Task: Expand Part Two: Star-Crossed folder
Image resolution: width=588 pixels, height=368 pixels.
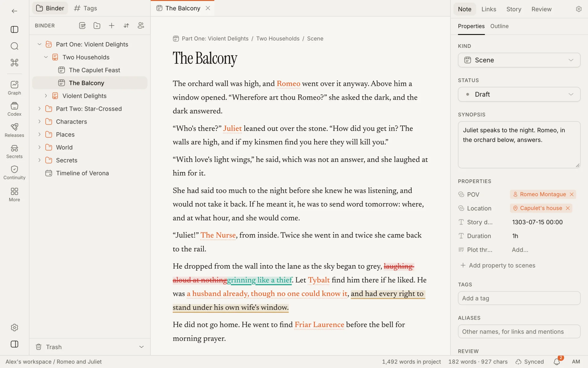Action: tap(39, 109)
